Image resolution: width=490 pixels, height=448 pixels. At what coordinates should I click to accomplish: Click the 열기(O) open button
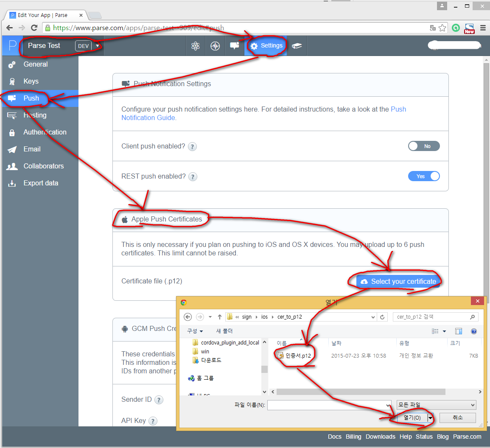coord(412,418)
